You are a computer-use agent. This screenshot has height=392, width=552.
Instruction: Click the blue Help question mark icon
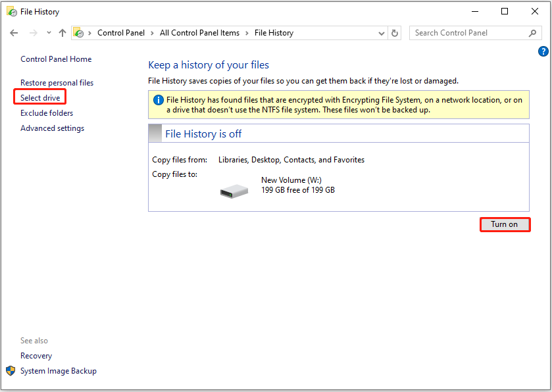(543, 51)
